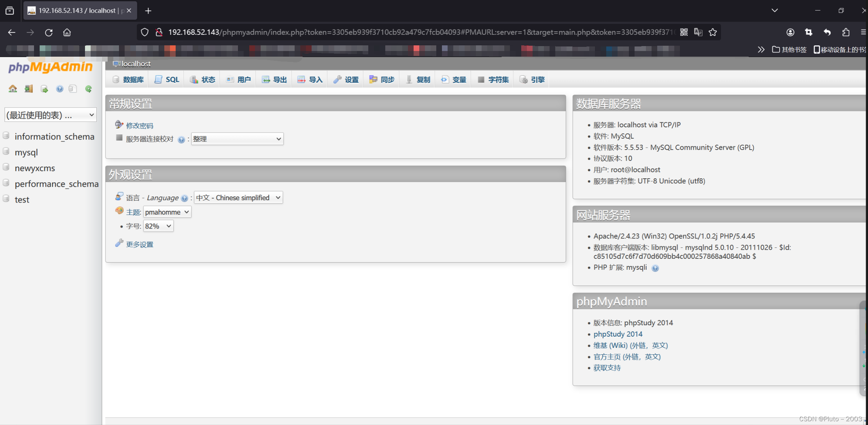Switch to the SQL tab
Screen dimensions: 868x425
tap(167, 80)
